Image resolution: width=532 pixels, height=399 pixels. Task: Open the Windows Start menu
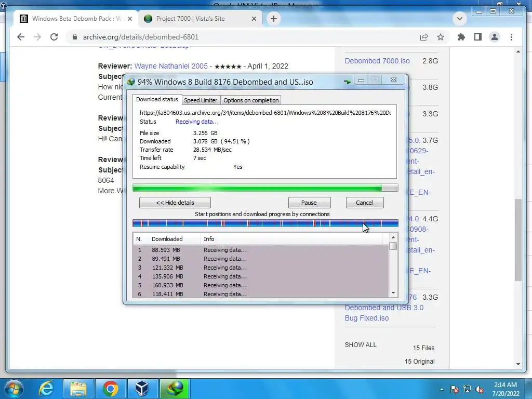14,389
